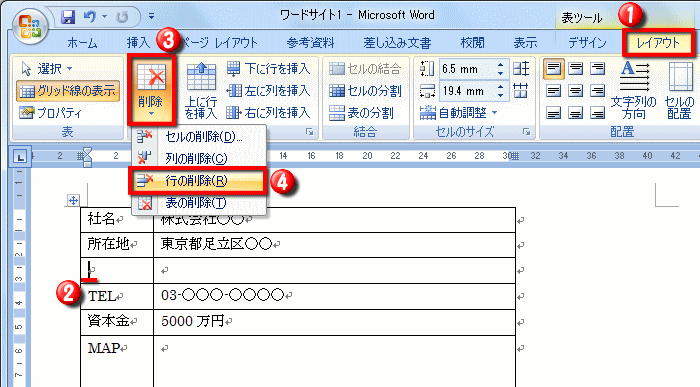Image resolution: width=700 pixels, height=387 pixels.
Task: Click the table move handle above the table
Action: point(73,200)
